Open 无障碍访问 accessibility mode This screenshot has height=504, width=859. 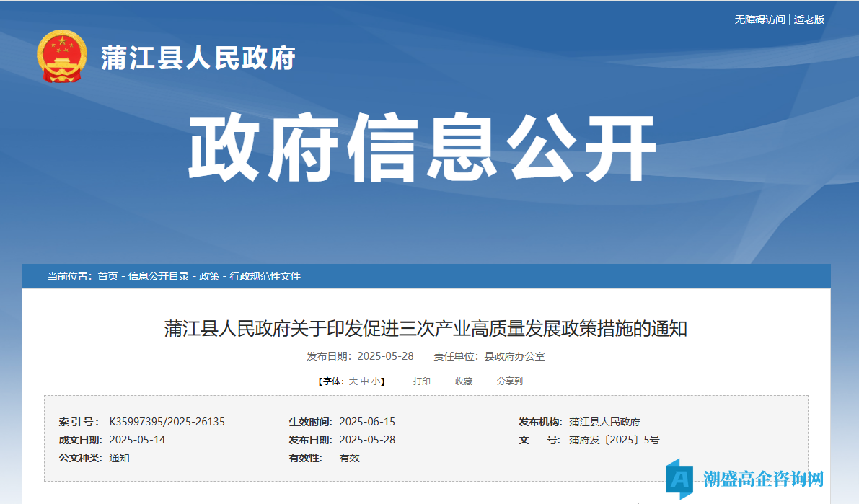coord(759,19)
